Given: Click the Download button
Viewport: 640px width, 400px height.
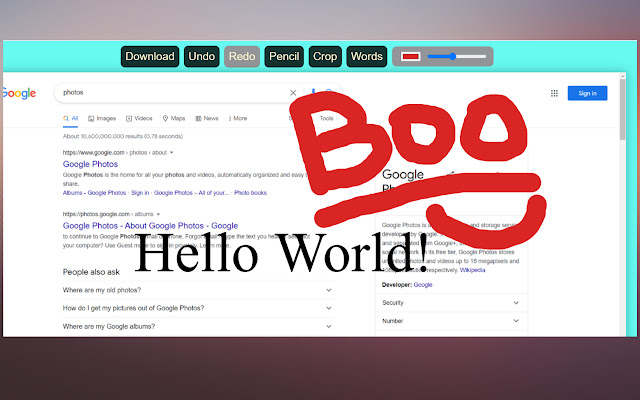Looking at the screenshot, I should click(x=150, y=56).
